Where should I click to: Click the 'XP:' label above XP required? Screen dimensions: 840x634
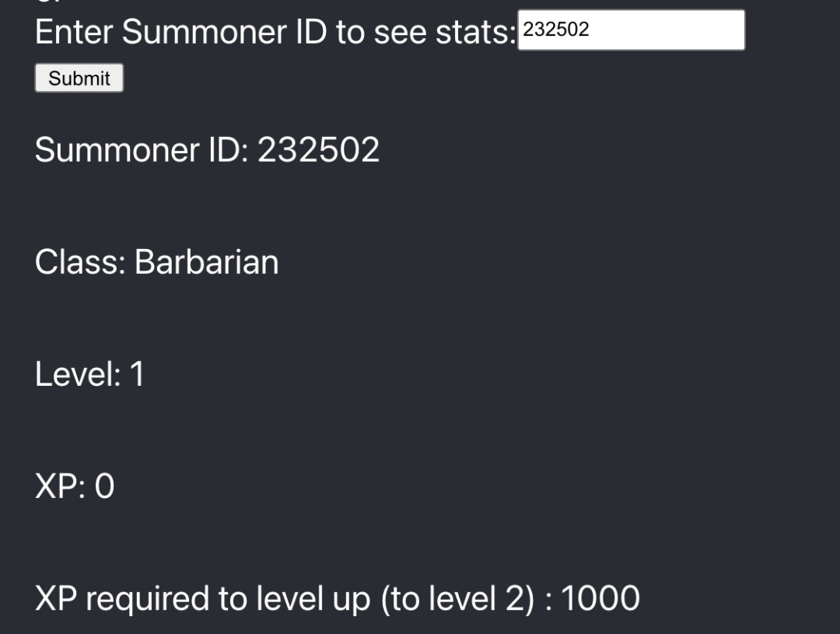coord(60,487)
